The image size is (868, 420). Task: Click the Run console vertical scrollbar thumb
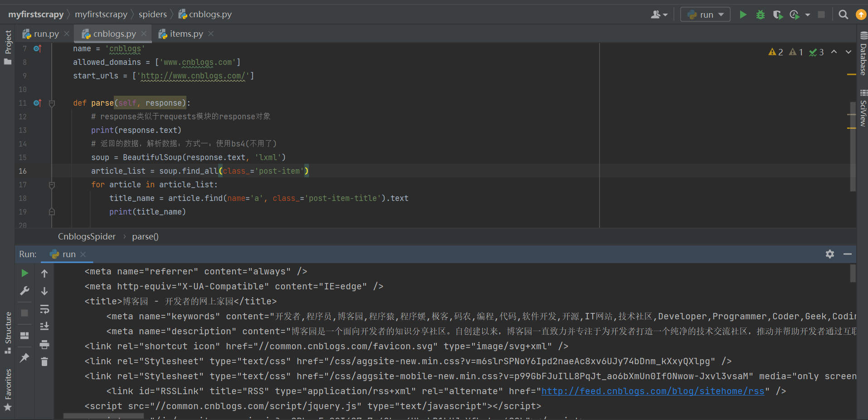click(853, 273)
